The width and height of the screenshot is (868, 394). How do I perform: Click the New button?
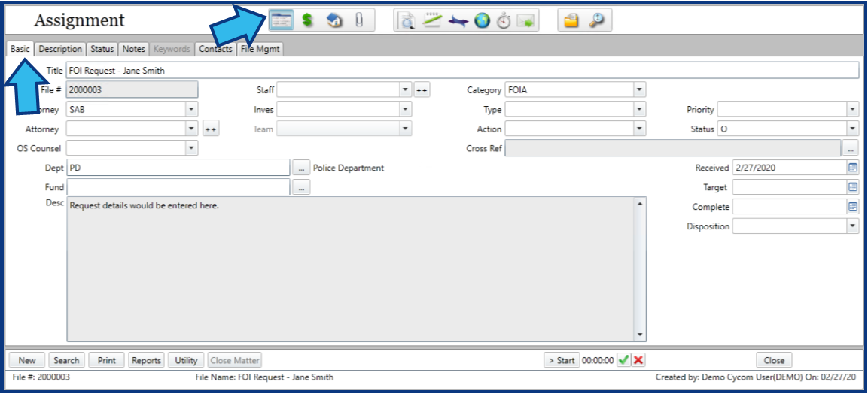pos(26,360)
